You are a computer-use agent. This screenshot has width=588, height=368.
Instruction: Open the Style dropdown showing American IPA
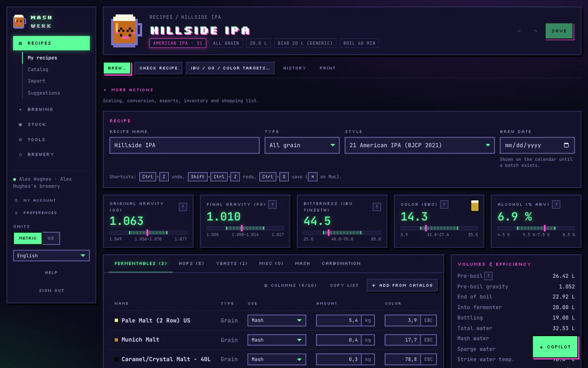click(419, 145)
